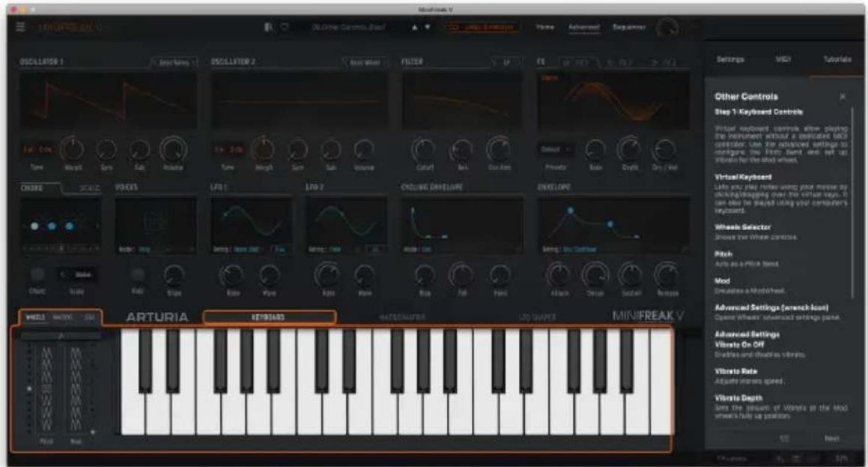Open the Scale Global dropdown
Screen dimensions: 868x467
click(77, 275)
